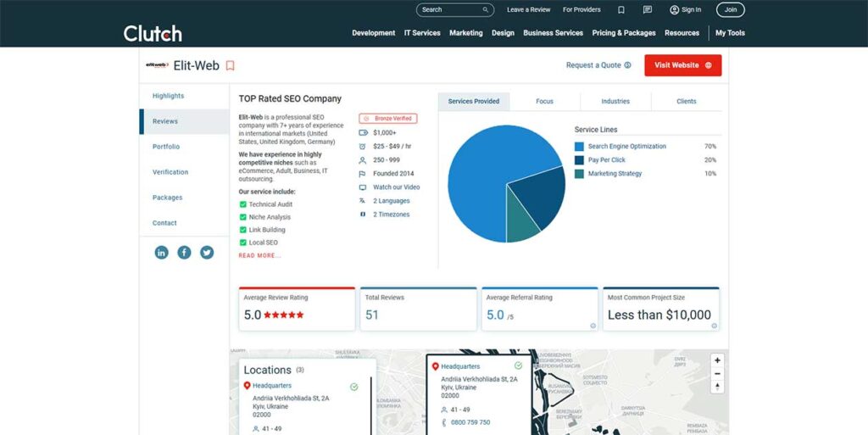Click the Bronze Verified badge

click(388, 119)
